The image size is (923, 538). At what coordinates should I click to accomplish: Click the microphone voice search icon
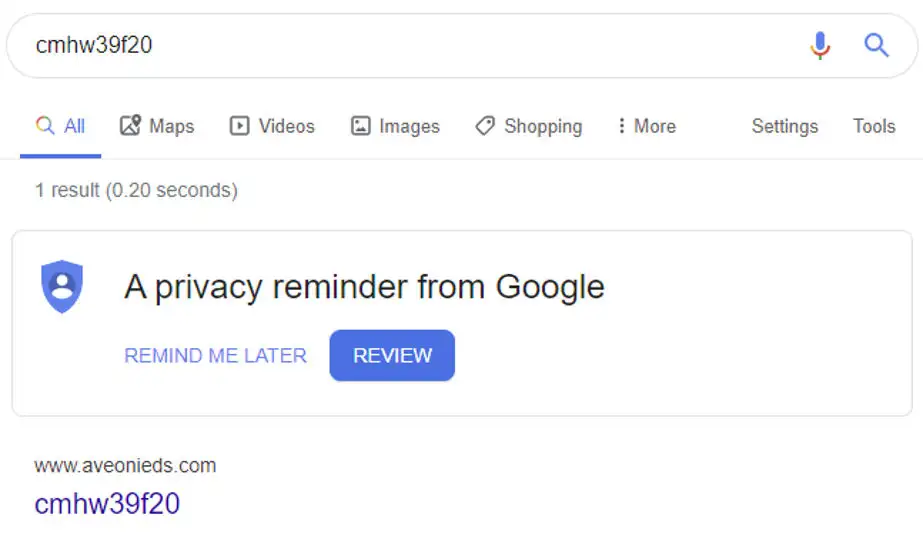[x=819, y=45]
